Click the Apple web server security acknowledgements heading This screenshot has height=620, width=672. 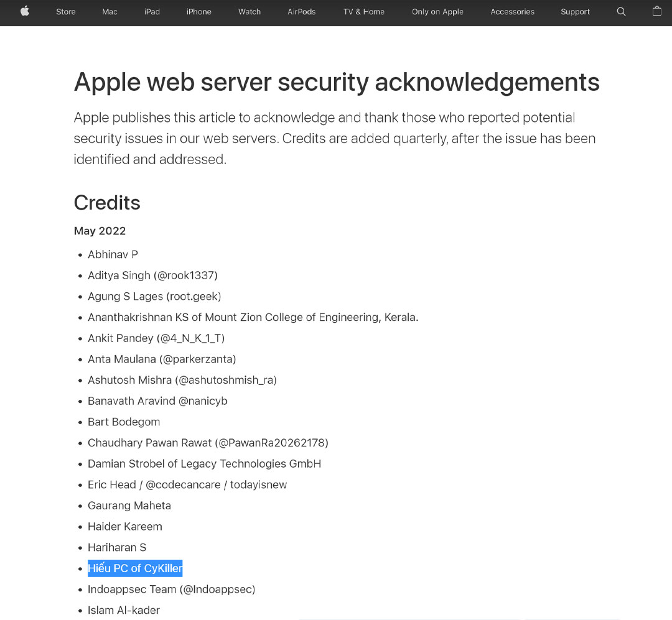[x=337, y=81]
